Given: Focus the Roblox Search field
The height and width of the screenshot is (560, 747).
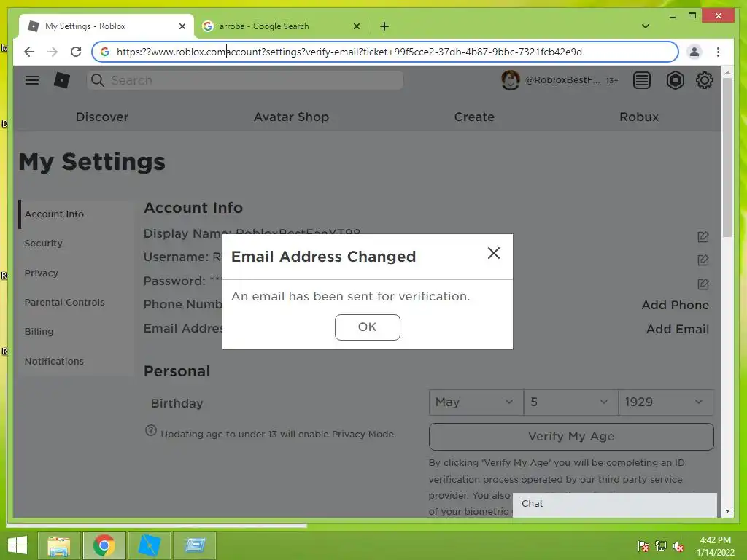Looking at the screenshot, I should (245, 80).
